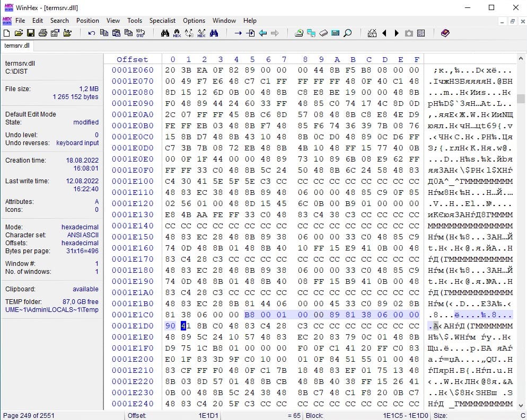Click the highlighted byte 90 at row 0001E1D0
Screen dimensions: 527x420
click(x=170, y=326)
